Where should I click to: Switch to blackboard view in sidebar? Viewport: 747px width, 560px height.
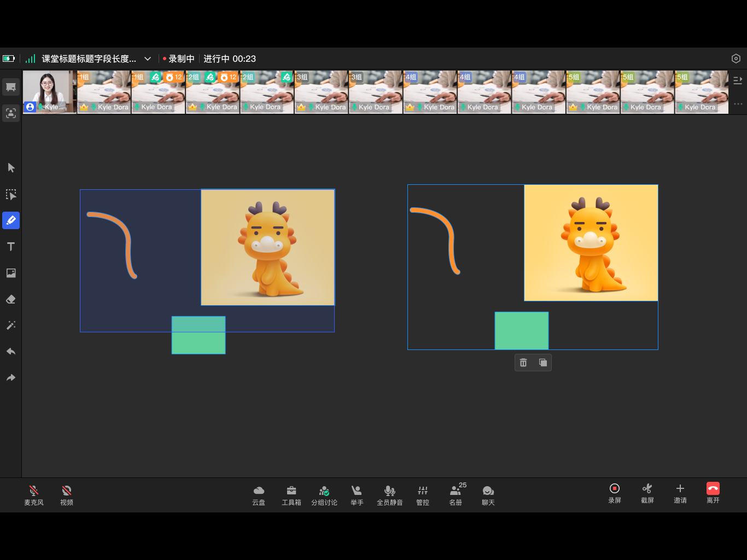click(11, 87)
